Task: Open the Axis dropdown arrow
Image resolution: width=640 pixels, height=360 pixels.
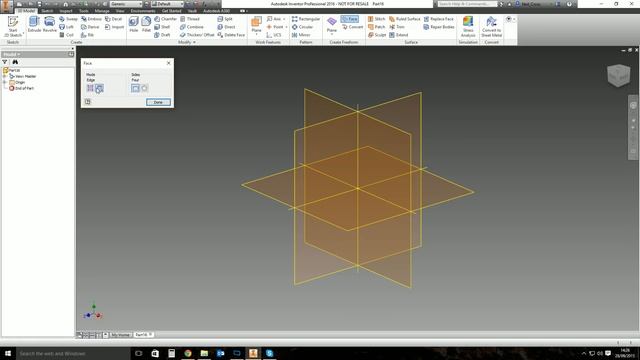Action: tap(284, 19)
